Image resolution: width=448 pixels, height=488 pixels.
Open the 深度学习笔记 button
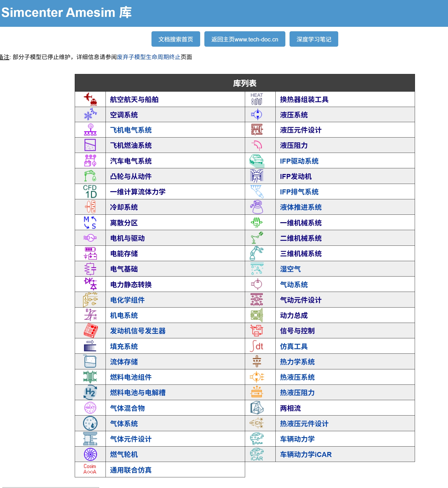click(x=313, y=39)
